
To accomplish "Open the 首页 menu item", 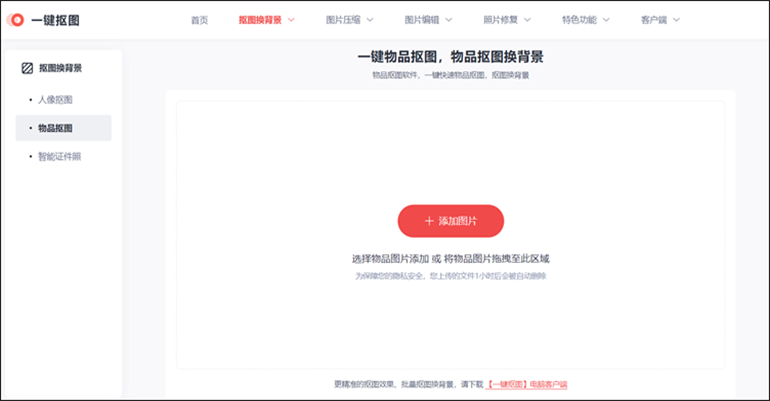I will click(199, 20).
